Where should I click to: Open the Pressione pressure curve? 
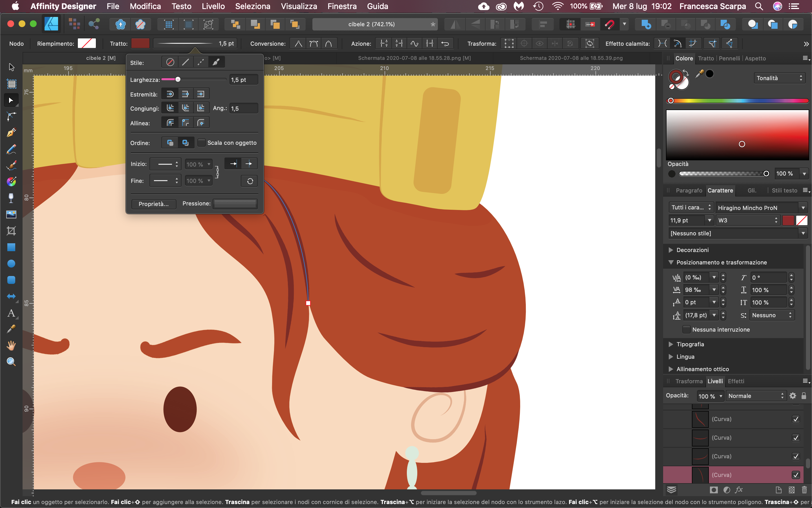coord(235,203)
